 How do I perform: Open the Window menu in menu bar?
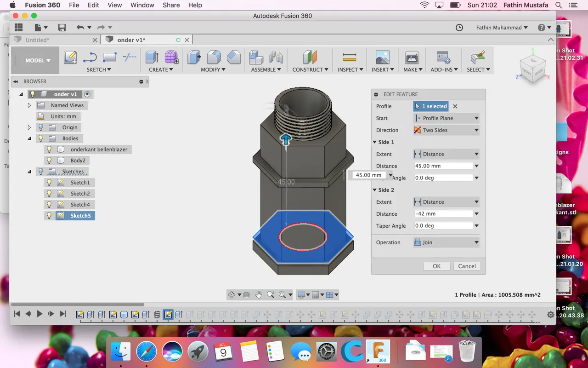click(142, 5)
